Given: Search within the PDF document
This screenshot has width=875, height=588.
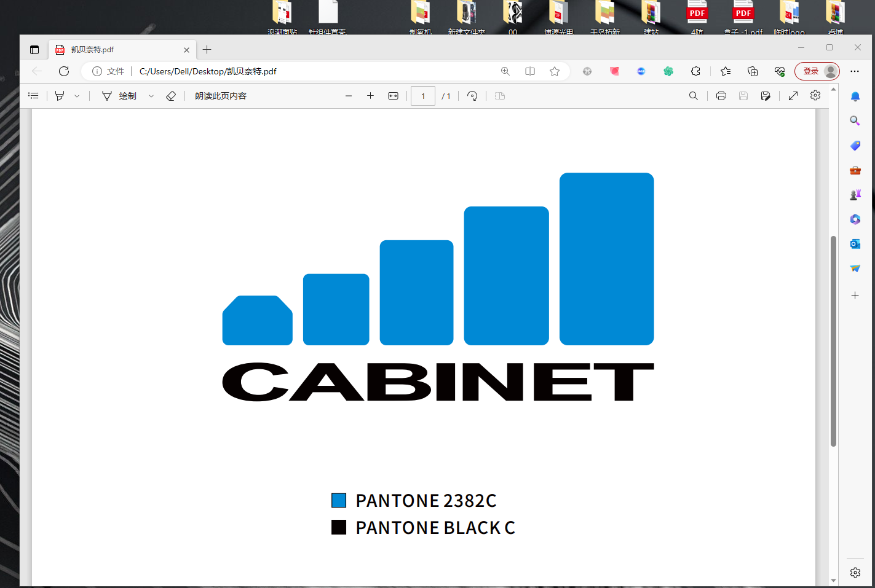Looking at the screenshot, I should coord(694,96).
